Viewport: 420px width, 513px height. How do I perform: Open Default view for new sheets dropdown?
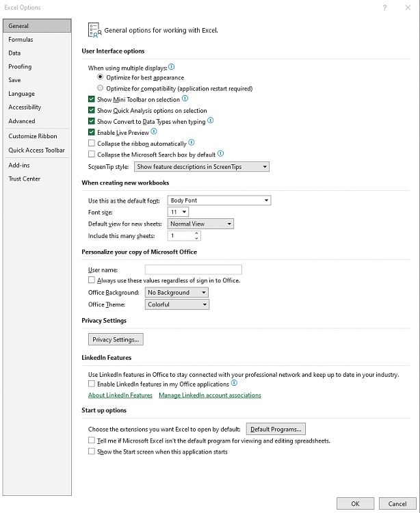200,224
